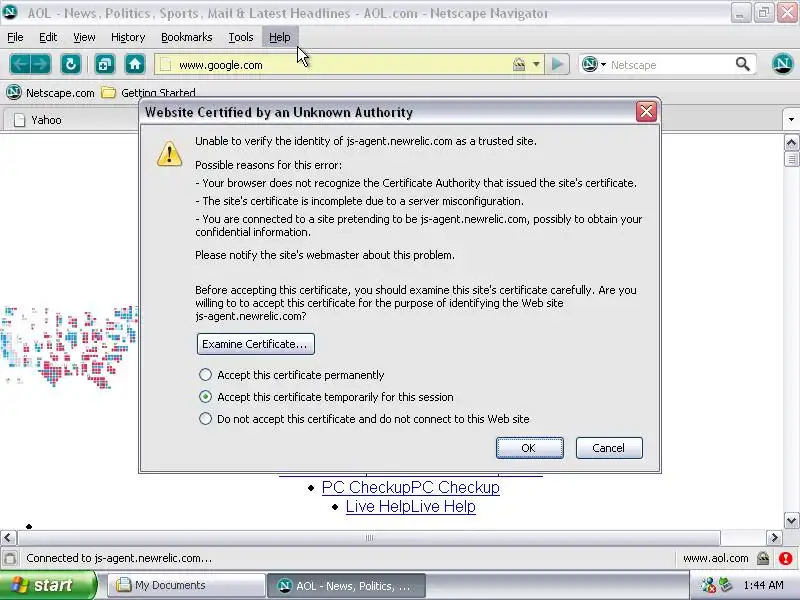Click the Netscape throbber logo at toolbar right

pyautogui.click(x=782, y=64)
